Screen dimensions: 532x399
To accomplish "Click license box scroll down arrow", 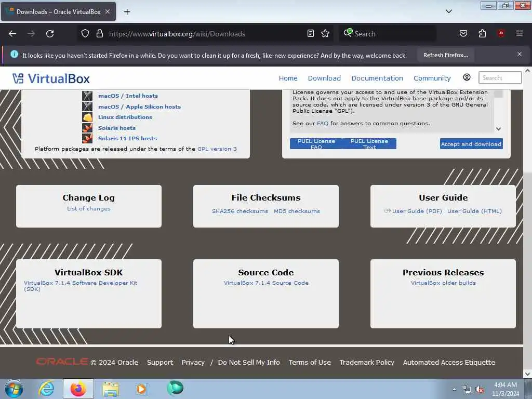I will (498, 129).
